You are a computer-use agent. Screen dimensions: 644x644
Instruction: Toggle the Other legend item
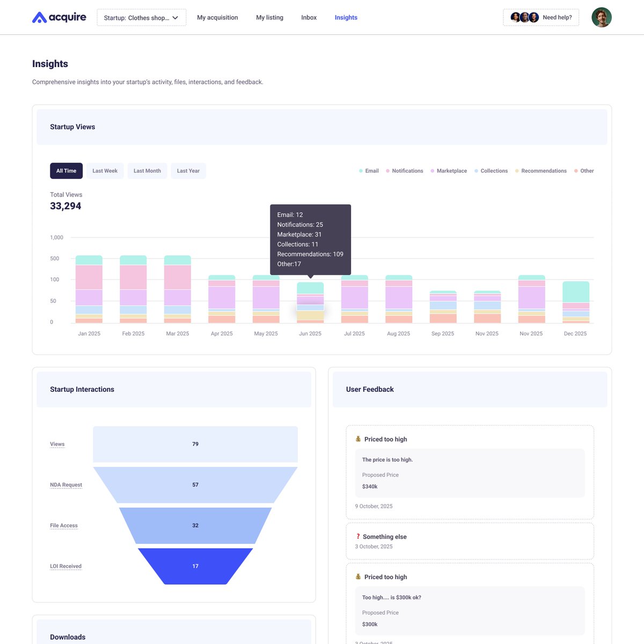(584, 171)
